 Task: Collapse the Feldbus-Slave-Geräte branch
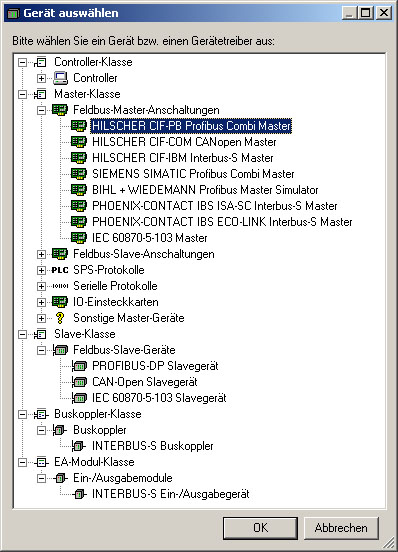pos(41,350)
